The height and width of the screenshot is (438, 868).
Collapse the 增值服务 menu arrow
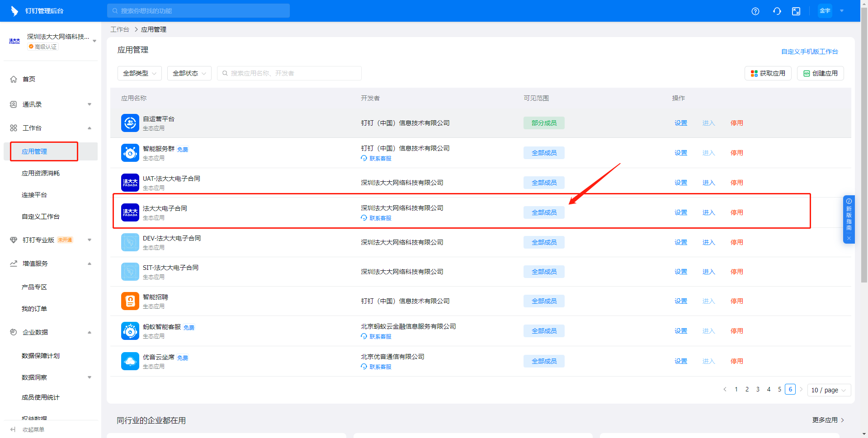tap(90, 264)
